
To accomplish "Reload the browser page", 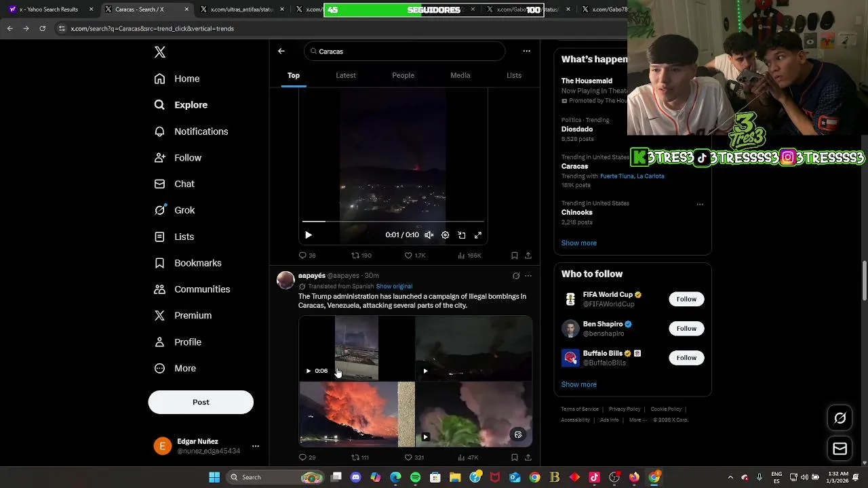I will point(42,28).
